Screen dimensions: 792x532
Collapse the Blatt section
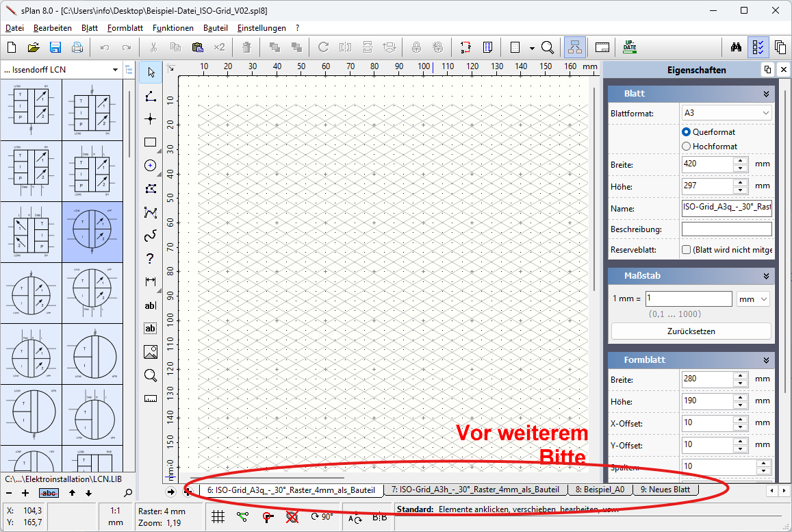click(766, 94)
